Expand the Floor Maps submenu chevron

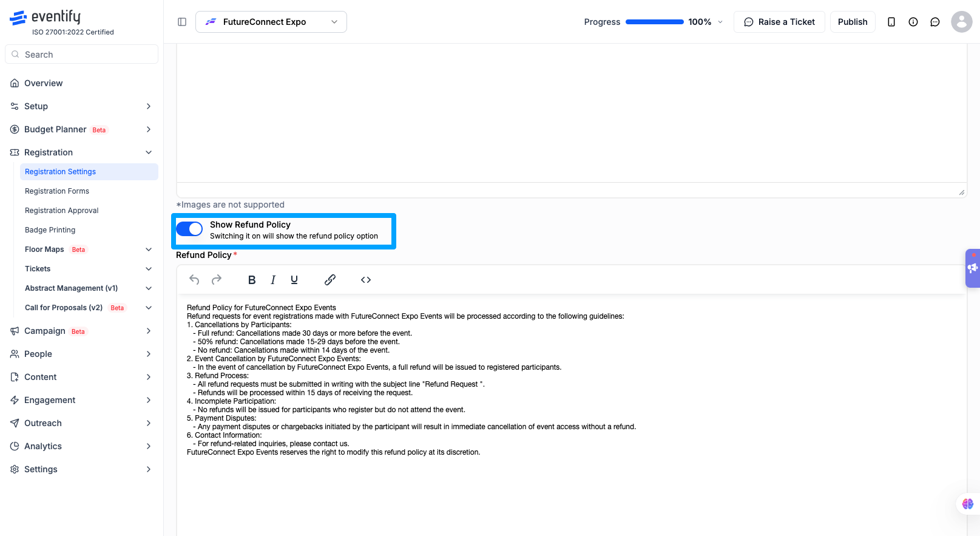149,249
